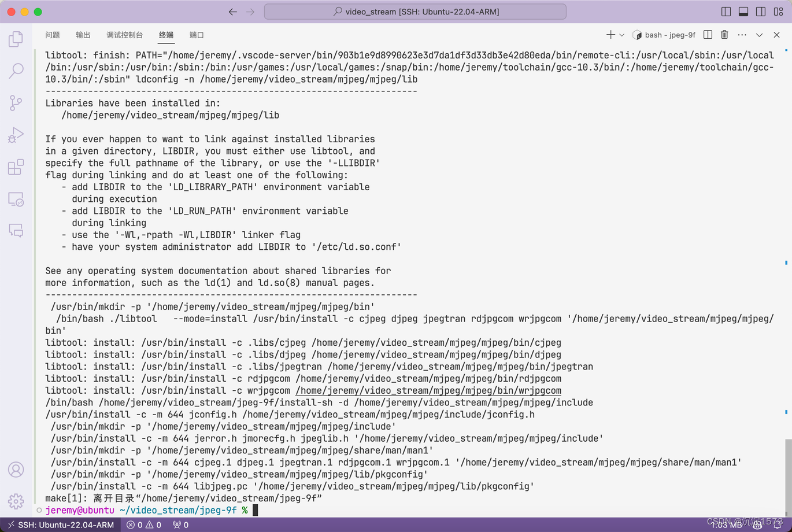Viewport: 792px width, 532px height.
Task: Open the new terminal launch profile dropdown
Action: click(x=622, y=35)
